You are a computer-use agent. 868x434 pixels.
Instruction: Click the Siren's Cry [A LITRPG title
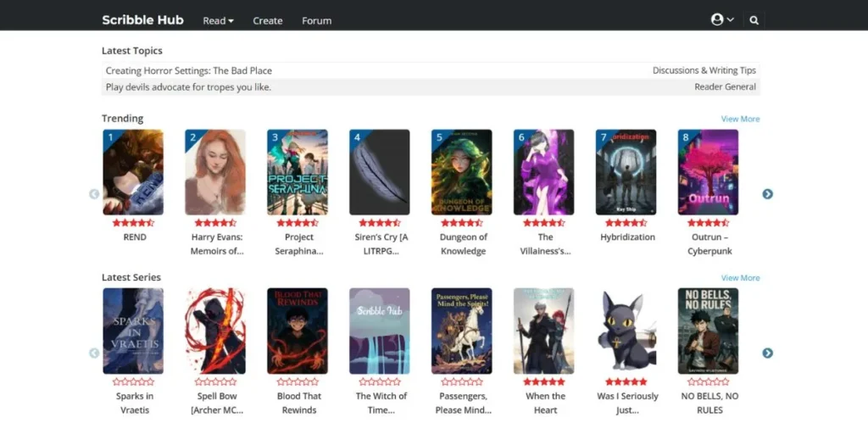point(381,244)
